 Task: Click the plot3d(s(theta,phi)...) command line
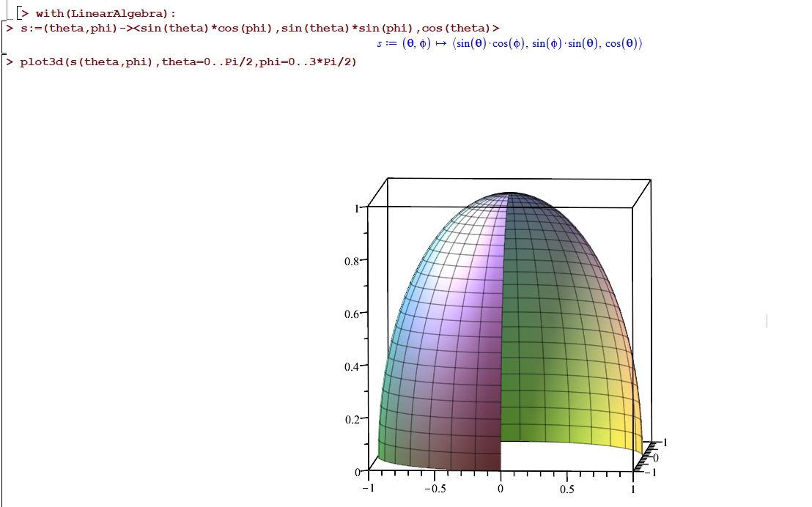[188, 62]
